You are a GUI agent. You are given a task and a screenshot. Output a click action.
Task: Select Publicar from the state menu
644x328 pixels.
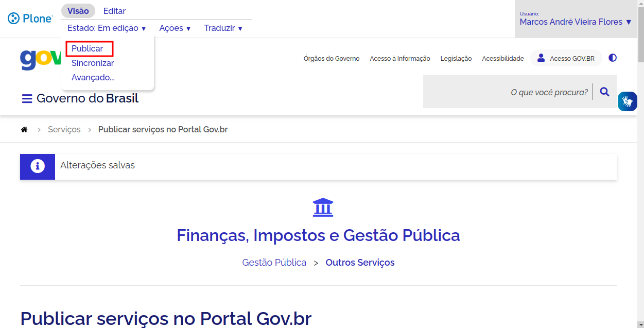[x=88, y=49]
